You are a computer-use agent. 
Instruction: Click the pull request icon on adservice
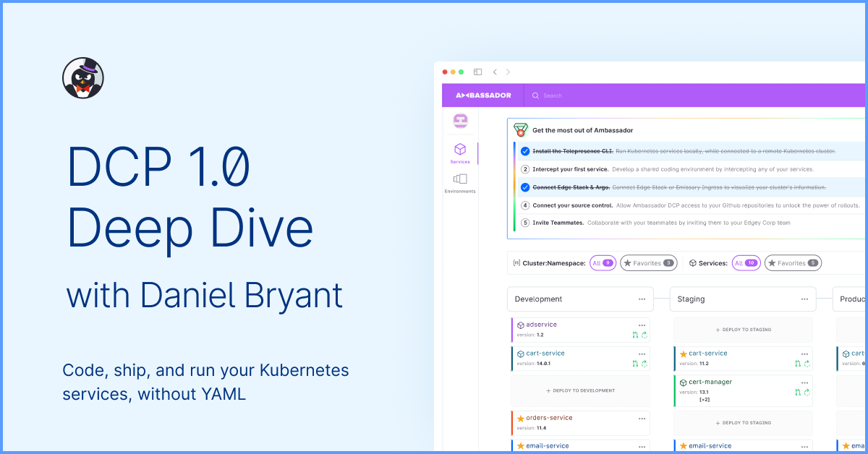click(635, 335)
